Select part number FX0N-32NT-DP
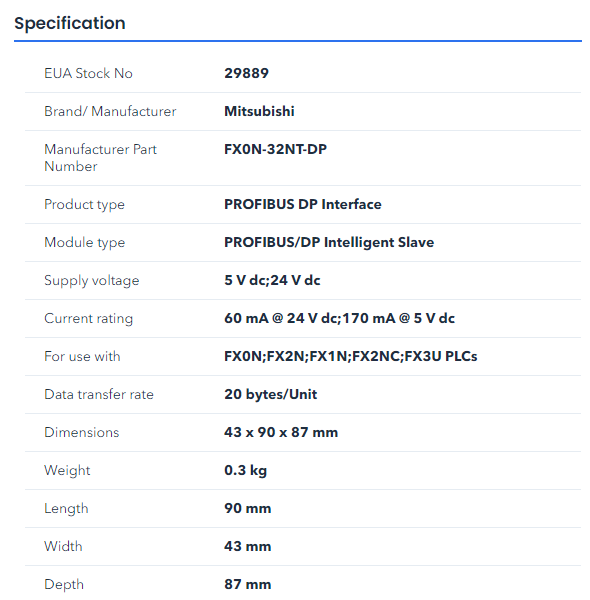Viewport: 590px width, 600px height. coord(275,149)
